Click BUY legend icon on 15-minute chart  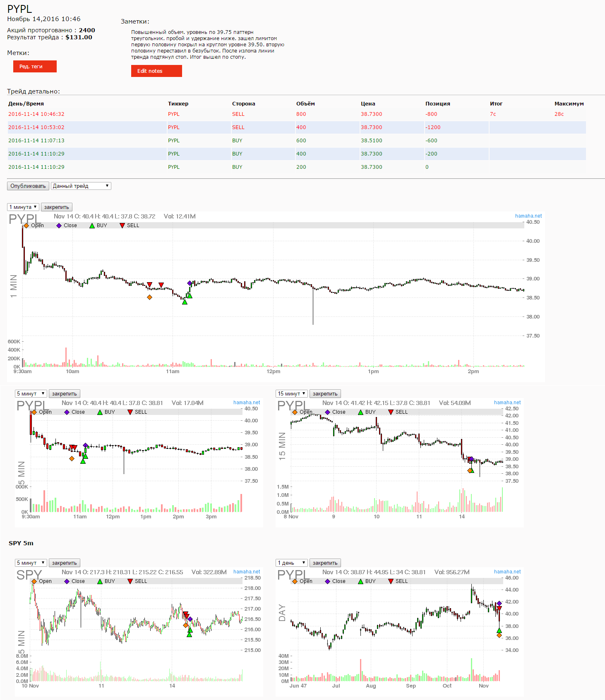pyautogui.click(x=360, y=412)
